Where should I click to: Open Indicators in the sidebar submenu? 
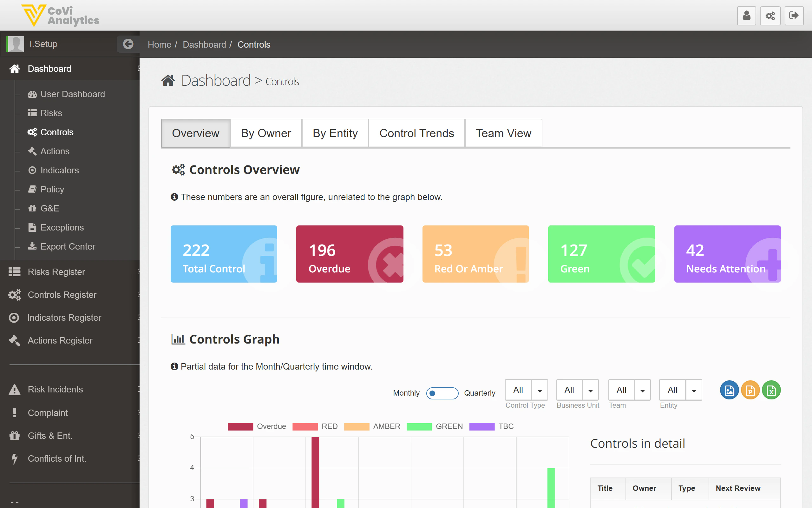point(53,170)
